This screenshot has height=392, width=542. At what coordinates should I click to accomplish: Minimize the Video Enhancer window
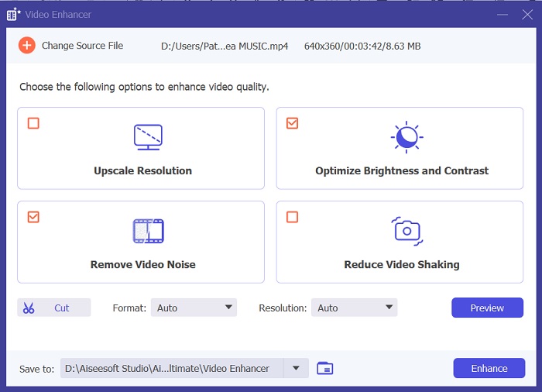click(x=499, y=14)
